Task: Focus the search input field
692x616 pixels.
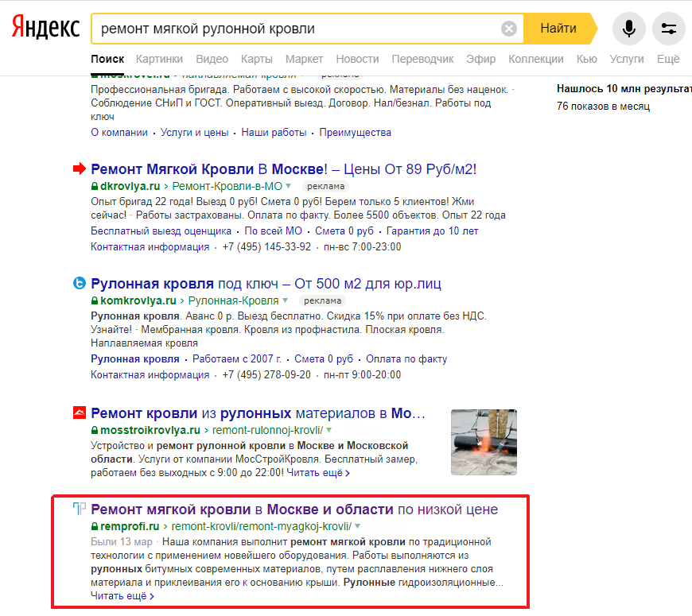Action: [x=296, y=29]
